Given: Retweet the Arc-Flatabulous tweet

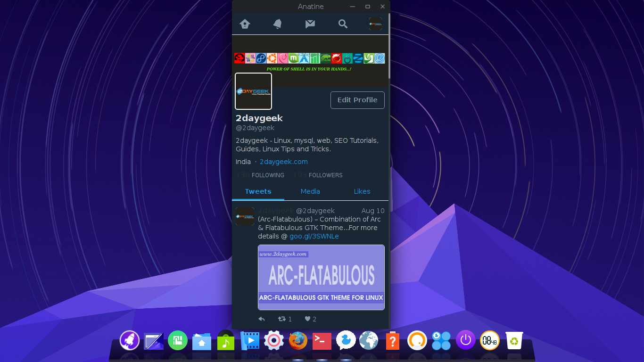Looking at the screenshot, I should coord(282,319).
